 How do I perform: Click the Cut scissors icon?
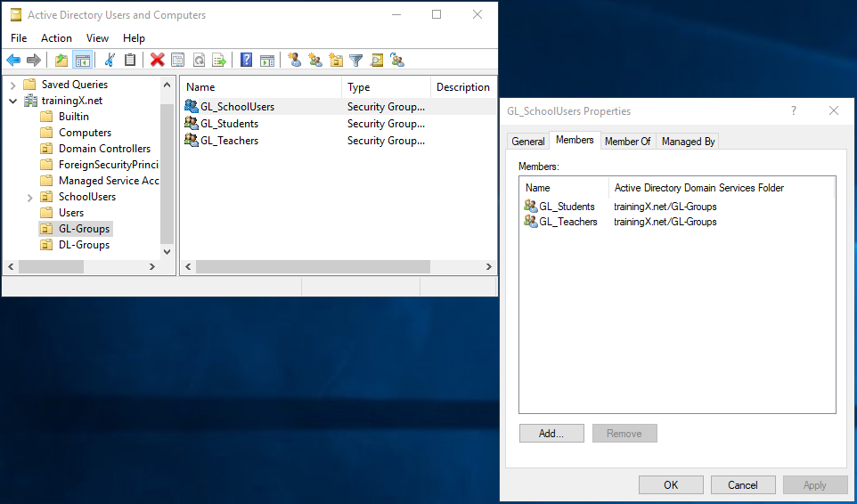pyautogui.click(x=110, y=60)
